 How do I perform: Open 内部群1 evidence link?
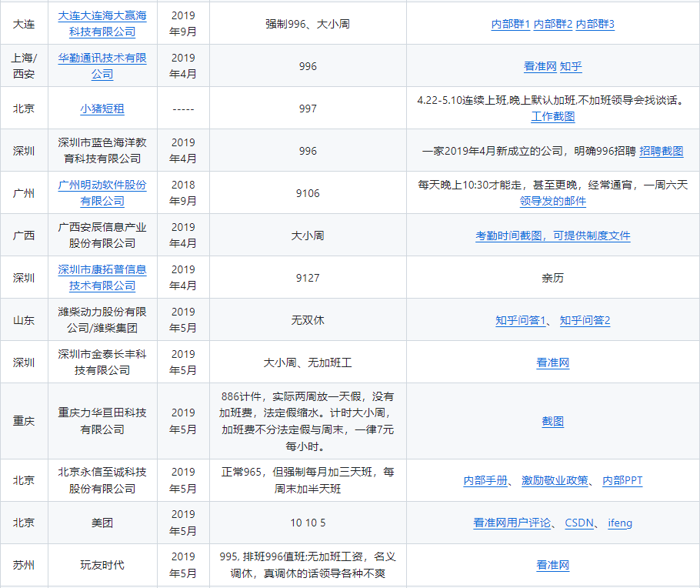coord(510,24)
